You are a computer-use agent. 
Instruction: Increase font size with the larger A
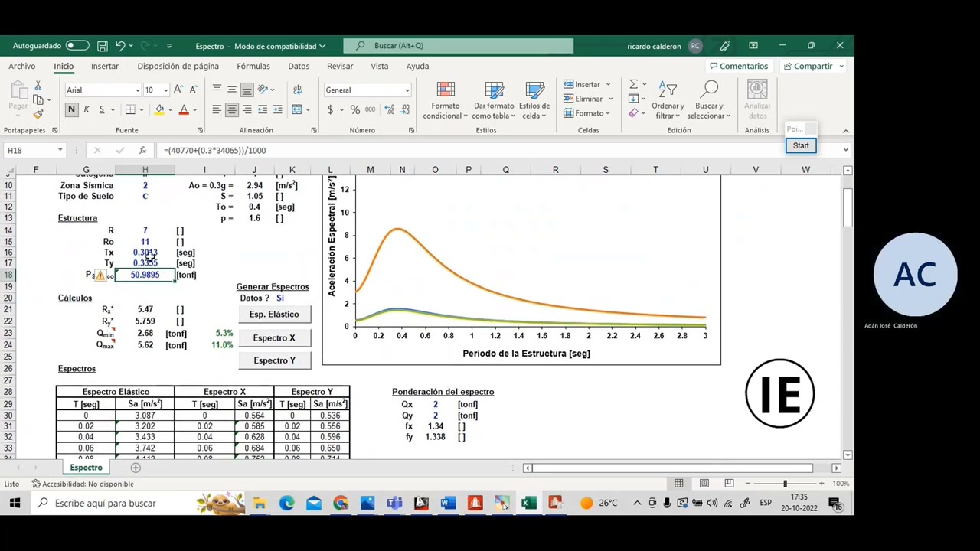click(178, 90)
